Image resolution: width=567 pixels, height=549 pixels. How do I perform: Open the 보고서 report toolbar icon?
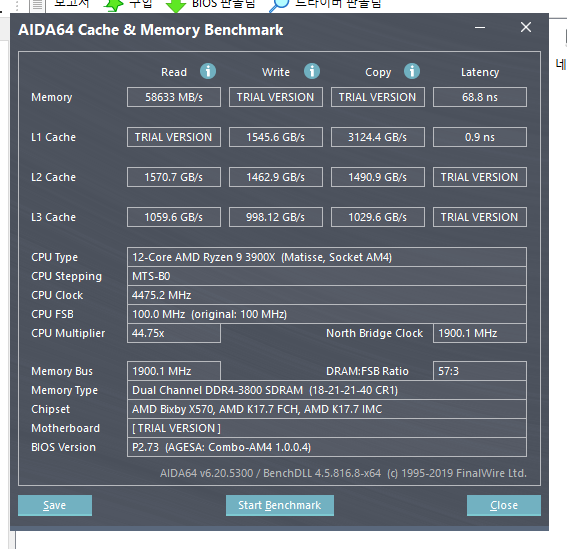click(37, 5)
